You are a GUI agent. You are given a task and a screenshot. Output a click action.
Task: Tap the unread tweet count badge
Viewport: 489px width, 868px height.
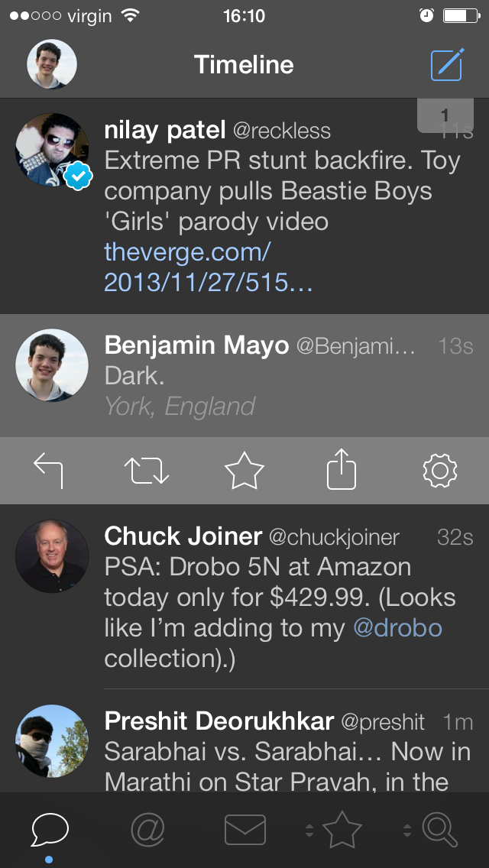445,115
